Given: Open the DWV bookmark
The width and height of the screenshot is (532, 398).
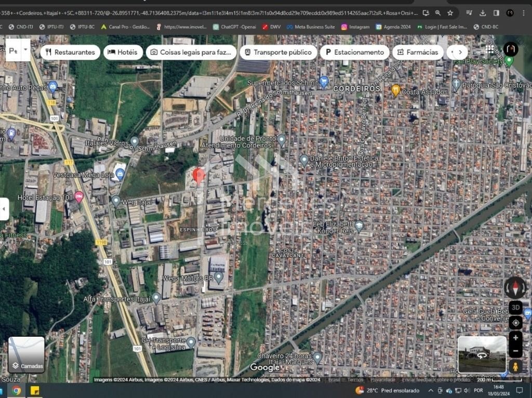Looking at the screenshot, I should (271, 27).
